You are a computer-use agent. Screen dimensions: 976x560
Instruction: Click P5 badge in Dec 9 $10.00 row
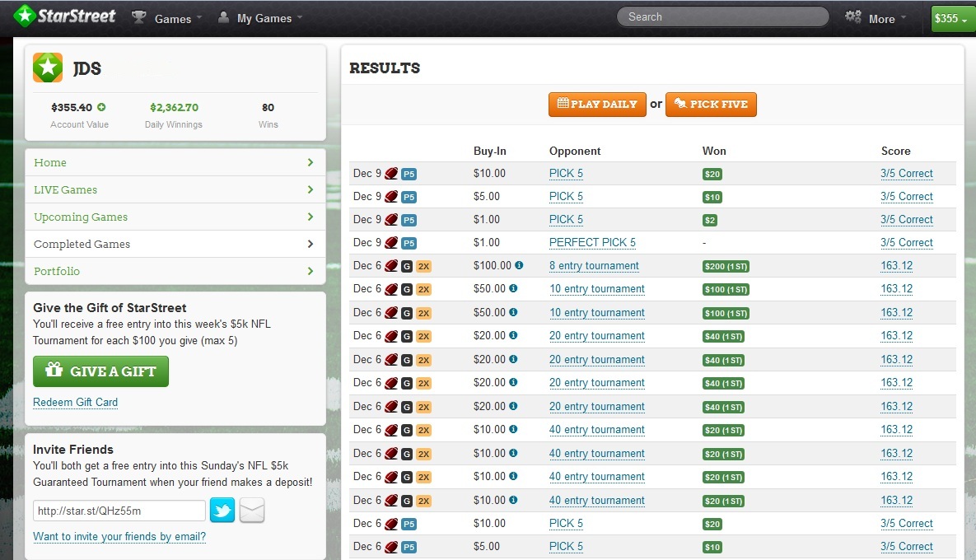[409, 175]
